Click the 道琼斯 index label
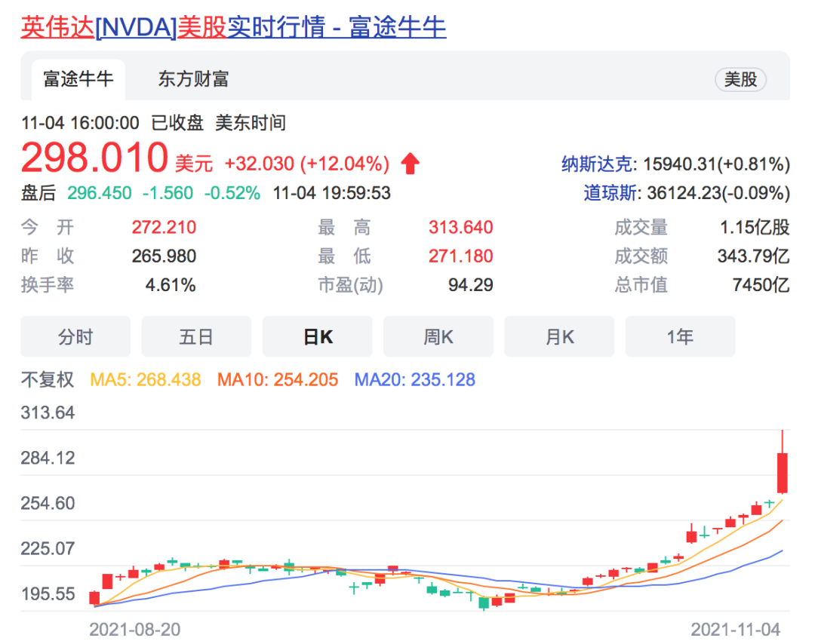The image size is (815, 644). (x=610, y=193)
